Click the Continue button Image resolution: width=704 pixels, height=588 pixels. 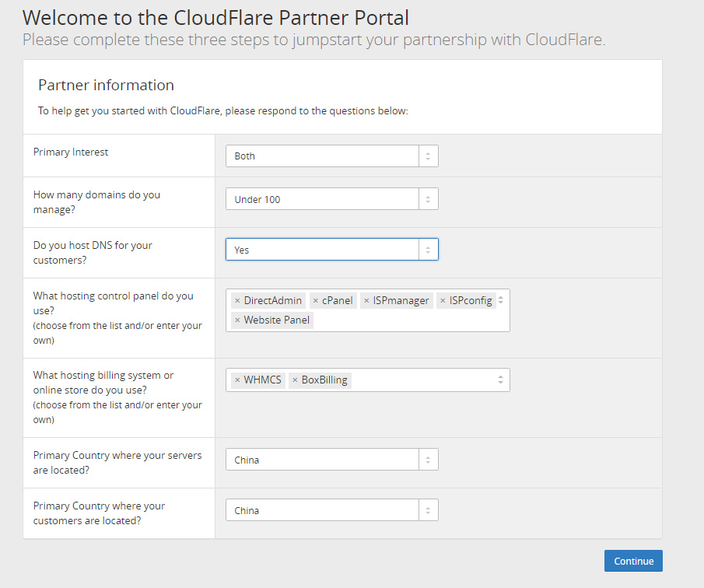pyautogui.click(x=633, y=561)
